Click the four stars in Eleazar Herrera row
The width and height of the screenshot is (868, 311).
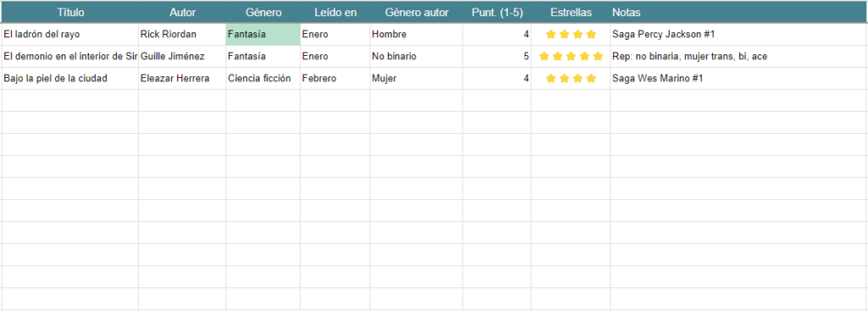[x=570, y=79]
